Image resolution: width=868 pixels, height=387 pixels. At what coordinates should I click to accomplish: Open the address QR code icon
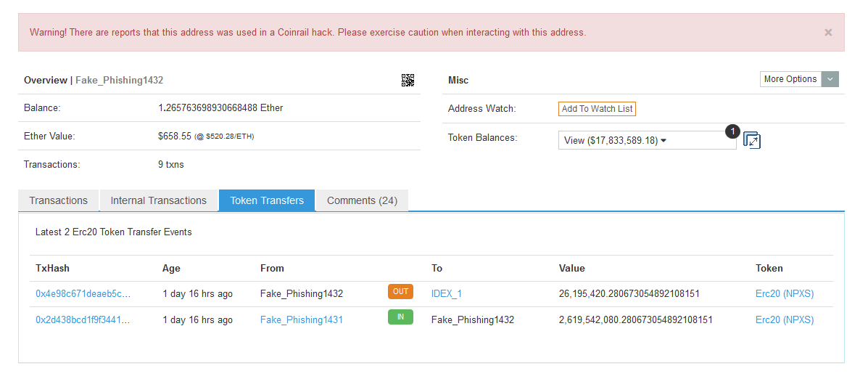[x=408, y=81]
